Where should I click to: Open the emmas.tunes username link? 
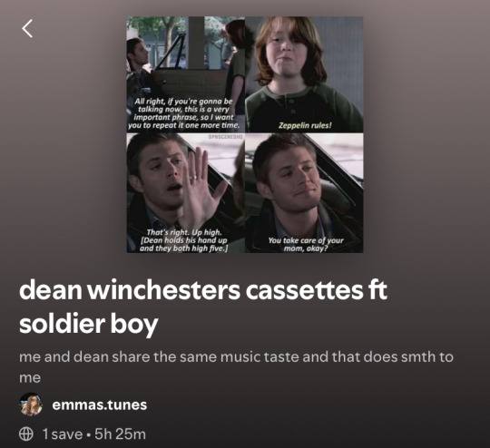tap(100, 404)
